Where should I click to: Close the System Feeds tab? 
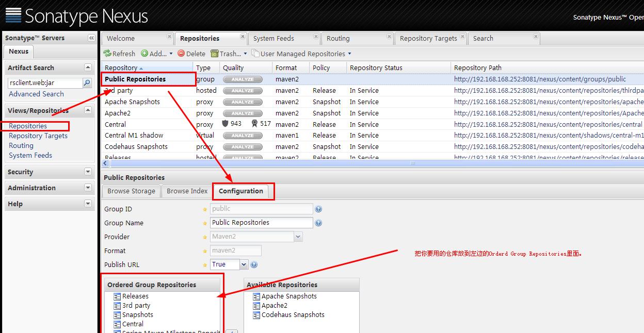point(316,36)
